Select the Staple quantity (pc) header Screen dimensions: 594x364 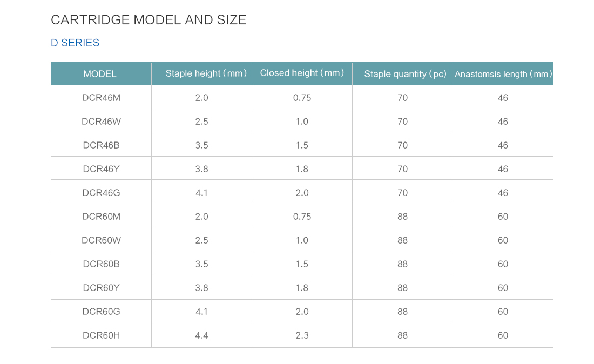point(402,74)
